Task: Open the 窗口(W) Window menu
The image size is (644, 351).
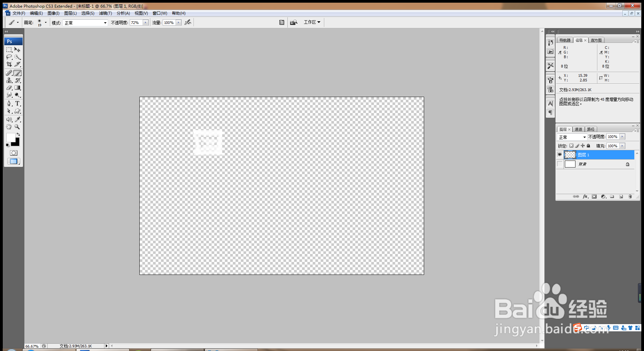Action: click(160, 13)
